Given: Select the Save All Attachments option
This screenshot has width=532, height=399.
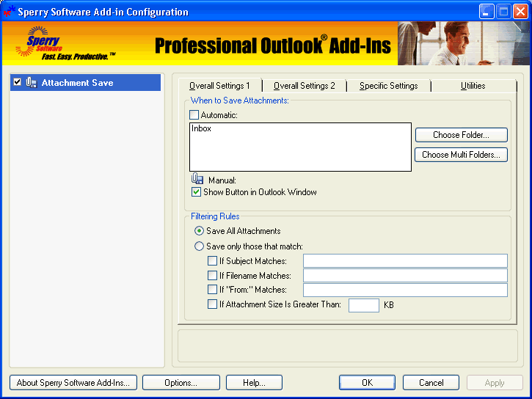Looking at the screenshot, I should coord(199,231).
